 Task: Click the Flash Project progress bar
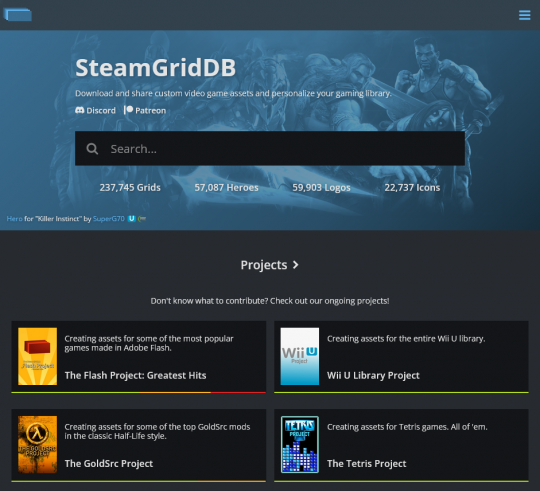pos(138,392)
